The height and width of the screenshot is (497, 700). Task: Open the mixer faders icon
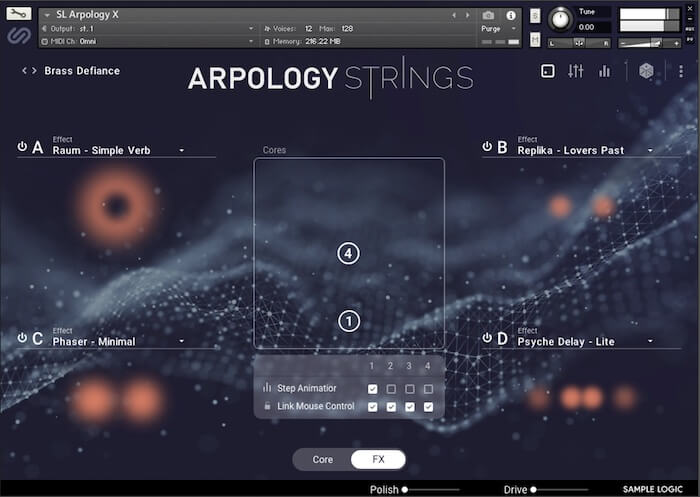pos(576,71)
